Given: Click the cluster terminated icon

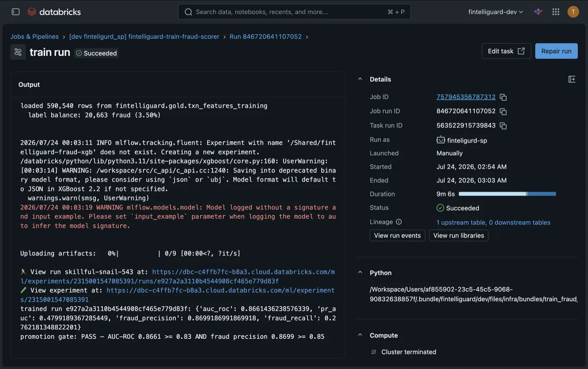Looking at the screenshot, I should [x=373, y=352].
